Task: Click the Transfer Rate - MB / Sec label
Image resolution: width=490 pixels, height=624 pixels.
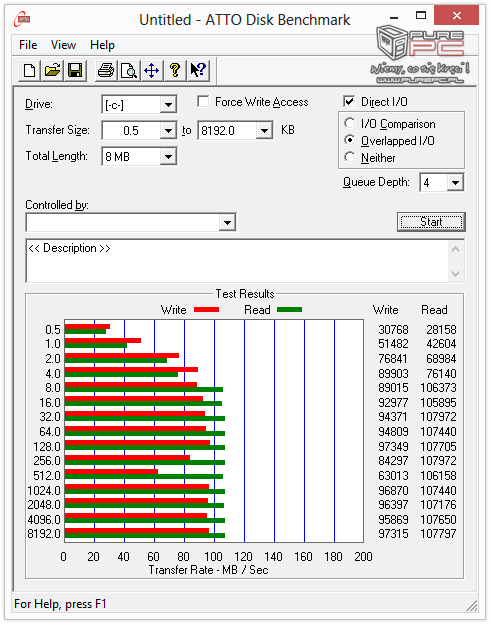Action: (208, 570)
